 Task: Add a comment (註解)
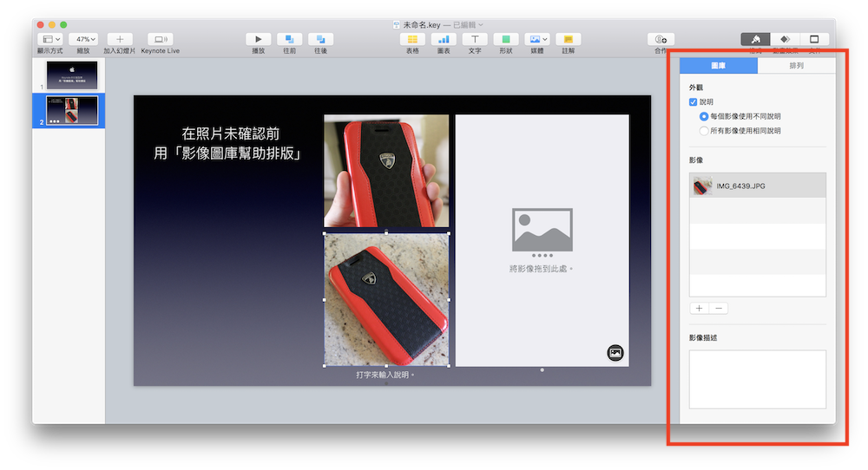pyautogui.click(x=568, y=39)
